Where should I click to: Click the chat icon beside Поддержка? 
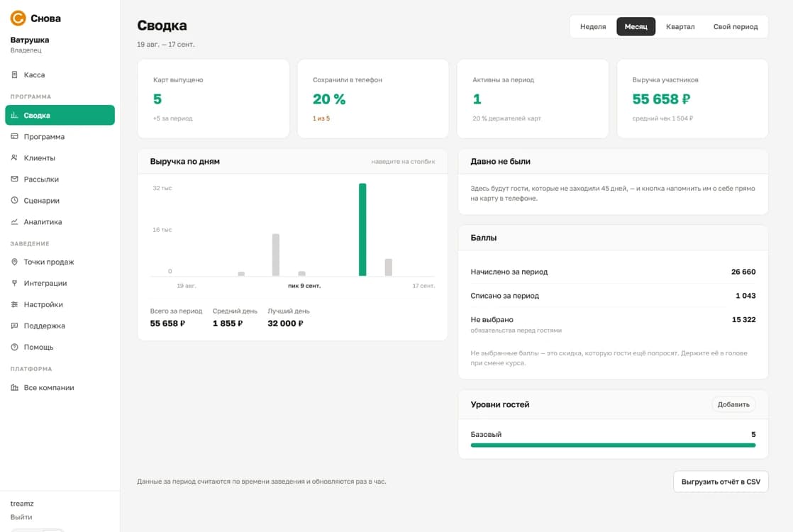pos(14,326)
